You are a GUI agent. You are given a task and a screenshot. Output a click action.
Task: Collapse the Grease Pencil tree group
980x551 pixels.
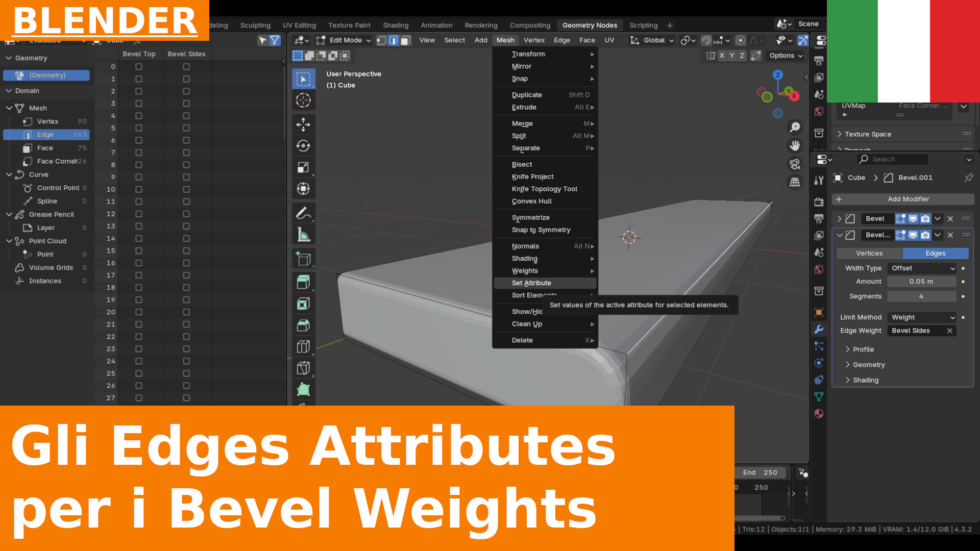pos(9,214)
